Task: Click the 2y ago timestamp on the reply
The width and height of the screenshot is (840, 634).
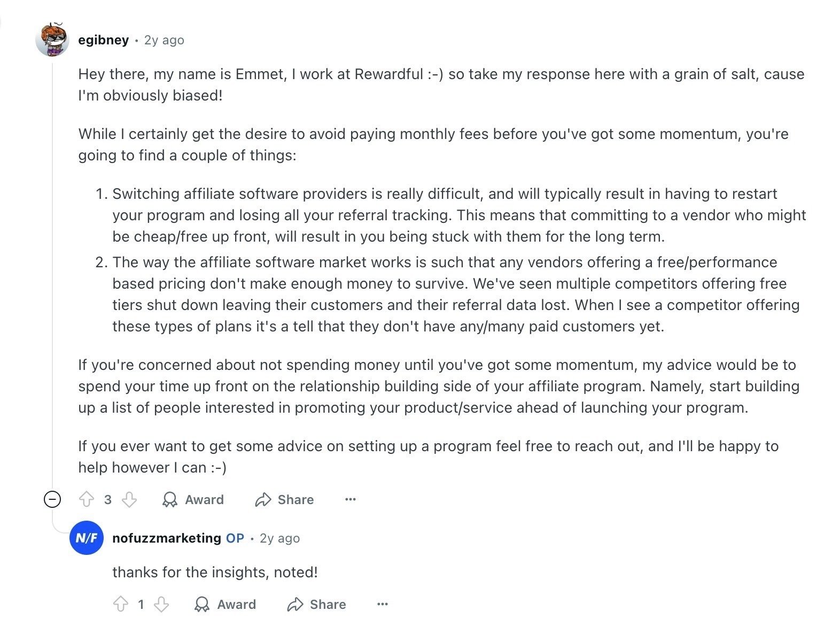Action: 279,538
